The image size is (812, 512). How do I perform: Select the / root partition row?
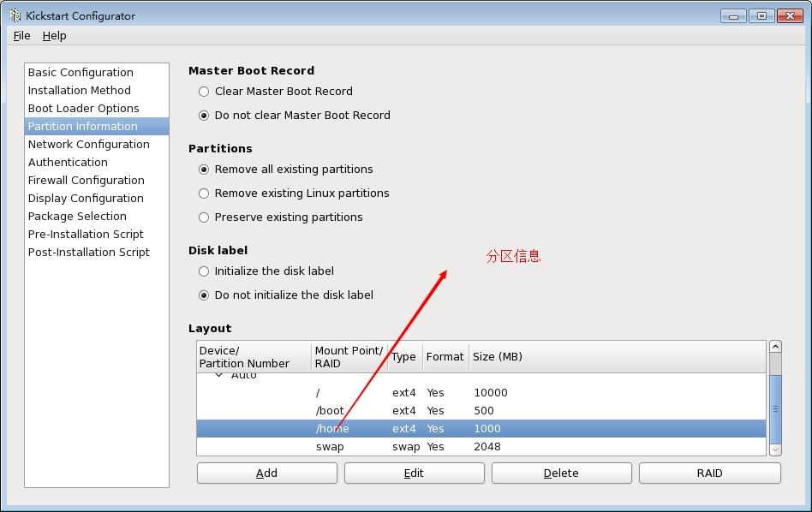click(x=481, y=393)
